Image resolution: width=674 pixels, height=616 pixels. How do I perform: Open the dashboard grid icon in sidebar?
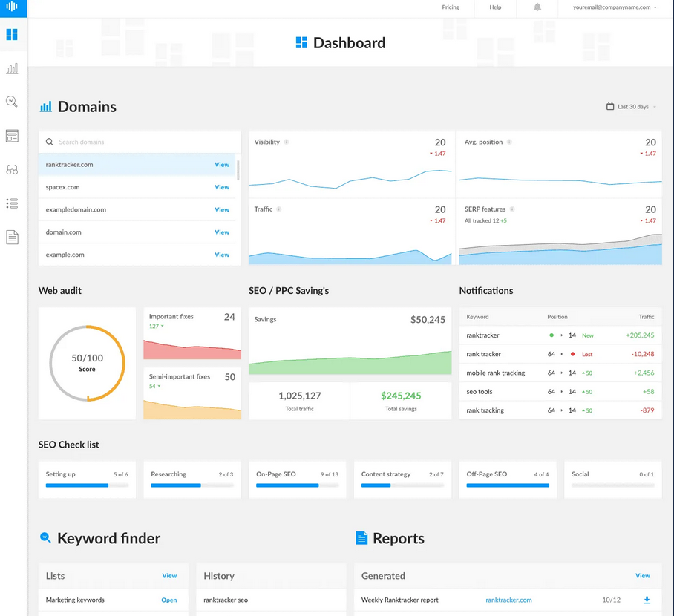click(12, 35)
